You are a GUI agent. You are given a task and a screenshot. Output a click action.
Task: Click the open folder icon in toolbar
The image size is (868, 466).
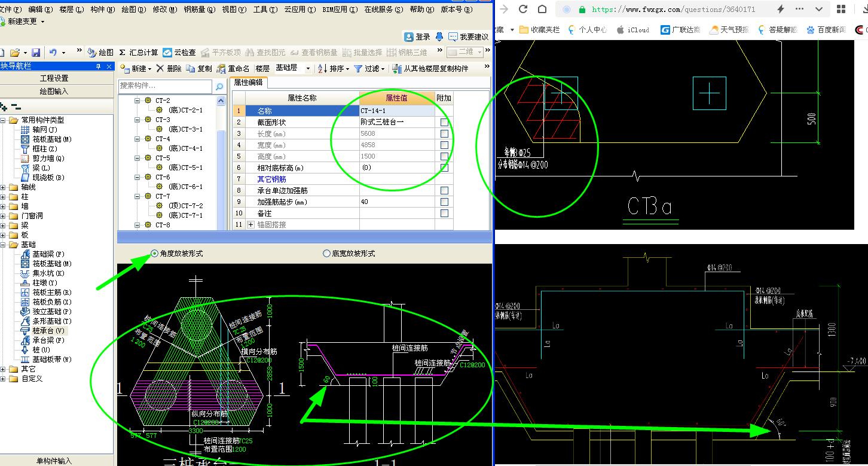pos(15,53)
